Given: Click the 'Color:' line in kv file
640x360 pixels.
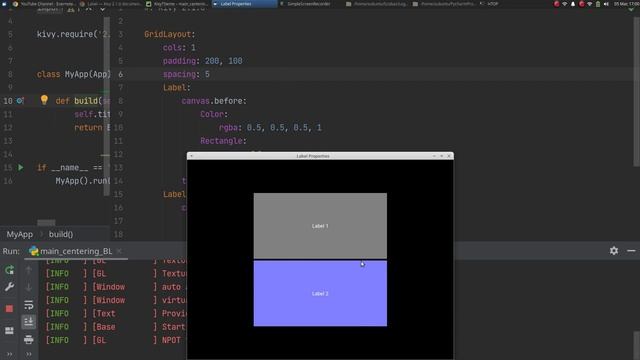Looking at the screenshot, I should click(214, 114).
